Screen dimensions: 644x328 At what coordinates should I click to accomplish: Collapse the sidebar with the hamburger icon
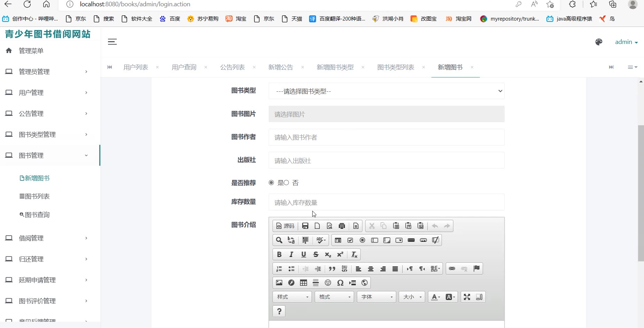click(x=112, y=42)
